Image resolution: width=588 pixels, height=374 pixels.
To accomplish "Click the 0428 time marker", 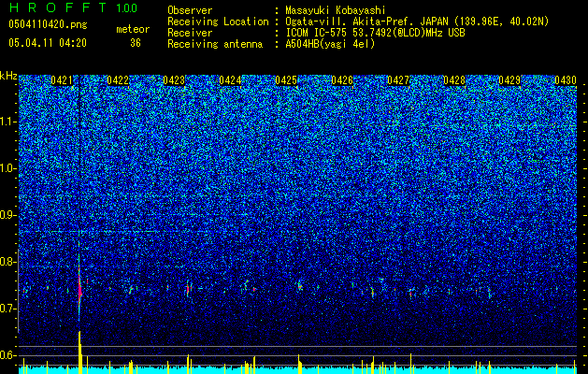I will [454, 80].
